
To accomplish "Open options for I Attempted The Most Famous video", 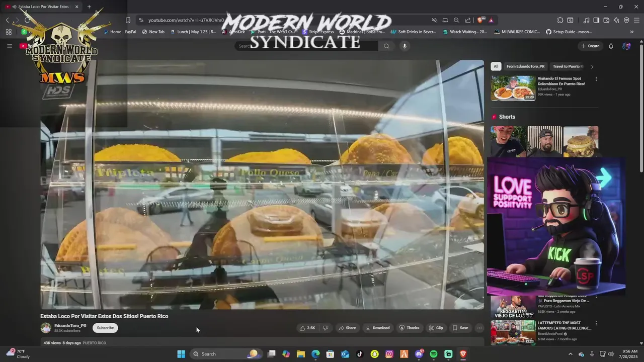I will (596, 323).
